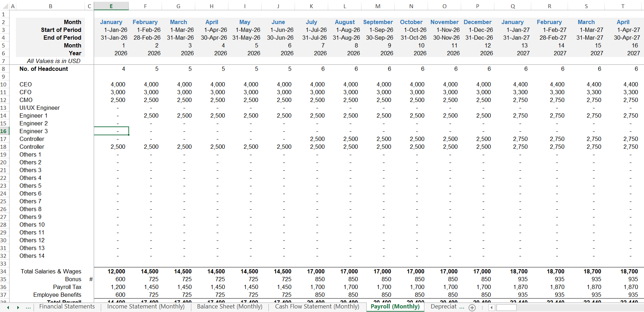This screenshot has height=312, width=644.
Task: Click the Payroll Tax row label
Action: [x=67, y=287]
